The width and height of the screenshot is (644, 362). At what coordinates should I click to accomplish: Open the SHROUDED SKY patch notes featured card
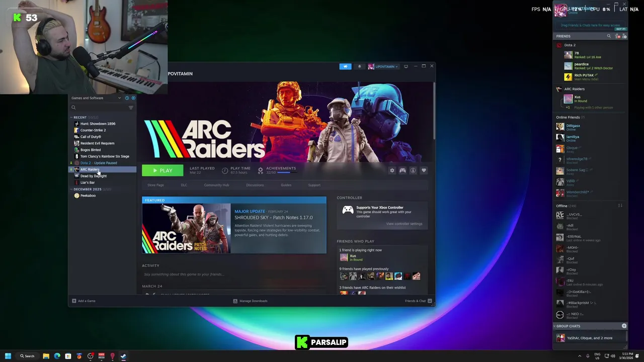(234, 225)
